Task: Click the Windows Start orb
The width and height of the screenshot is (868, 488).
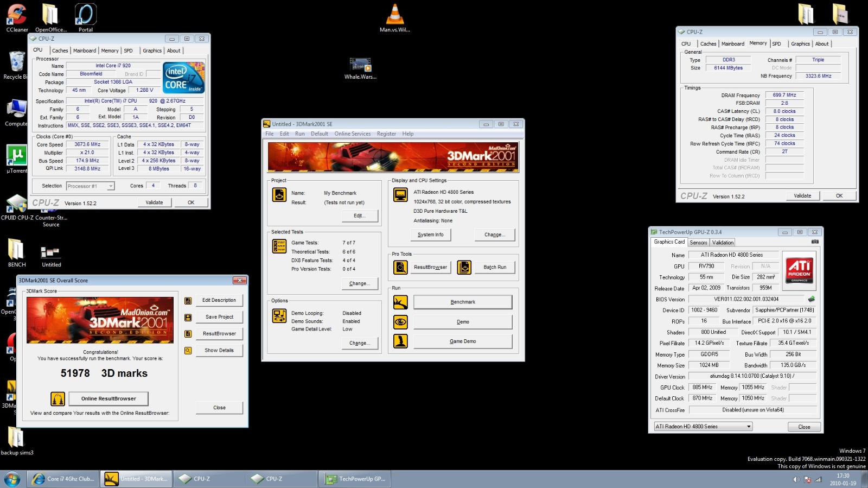Action: click(x=12, y=479)
